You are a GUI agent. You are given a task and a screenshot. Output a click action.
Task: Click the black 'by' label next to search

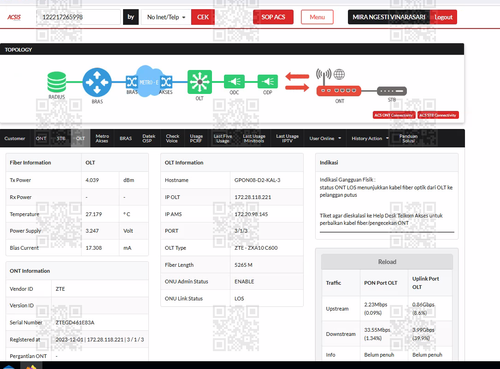tap(131, 17)
